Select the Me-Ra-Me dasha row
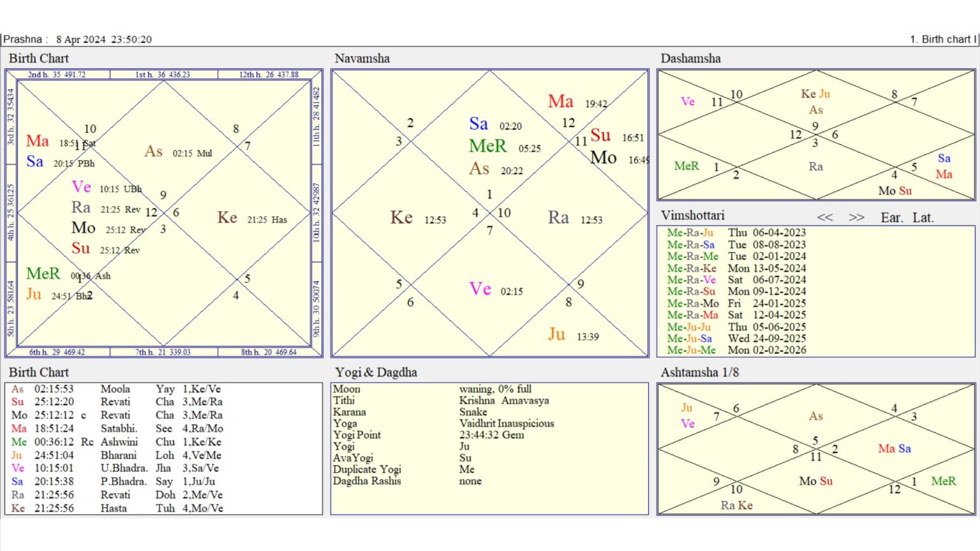Image resolution: width=980 pixels, height=551 pixels. pyautogui.click(x=736, y=256)
